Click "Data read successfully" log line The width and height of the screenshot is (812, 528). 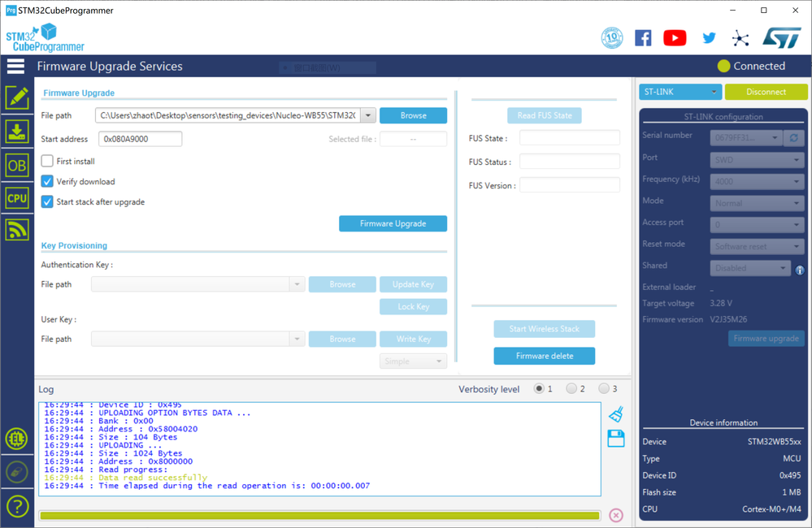click(x=153, y=478)
